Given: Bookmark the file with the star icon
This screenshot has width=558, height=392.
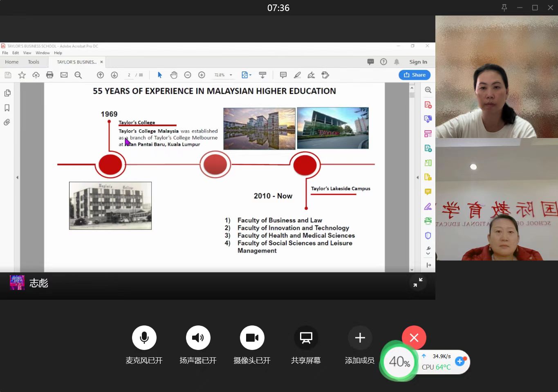Looking at the screenshot, I should (x=22, y=75).
